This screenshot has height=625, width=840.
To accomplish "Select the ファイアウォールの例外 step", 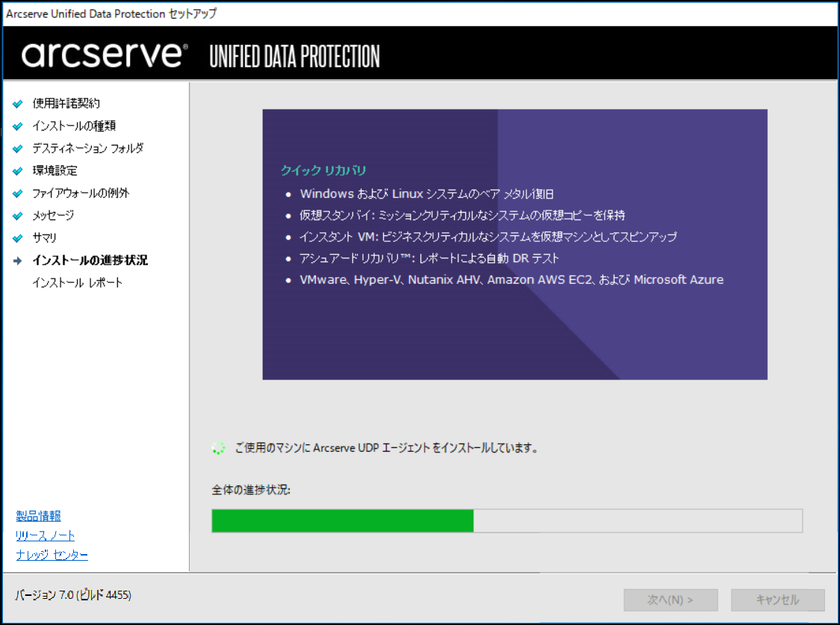I will pyautogui.click(x=81, y=193).
